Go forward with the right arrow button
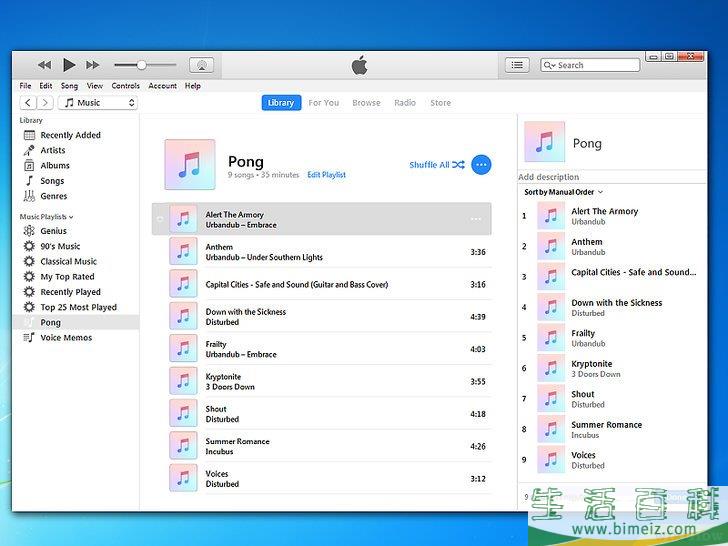Screen dimensions: 728x546 point(45,103)
